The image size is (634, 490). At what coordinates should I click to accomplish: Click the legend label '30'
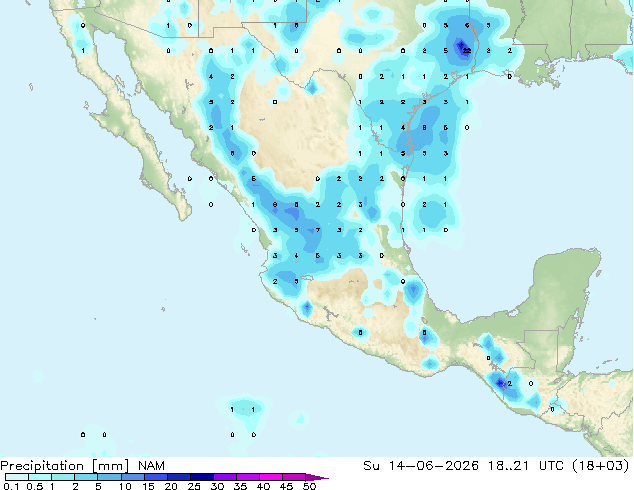click(x=217, y=486)
